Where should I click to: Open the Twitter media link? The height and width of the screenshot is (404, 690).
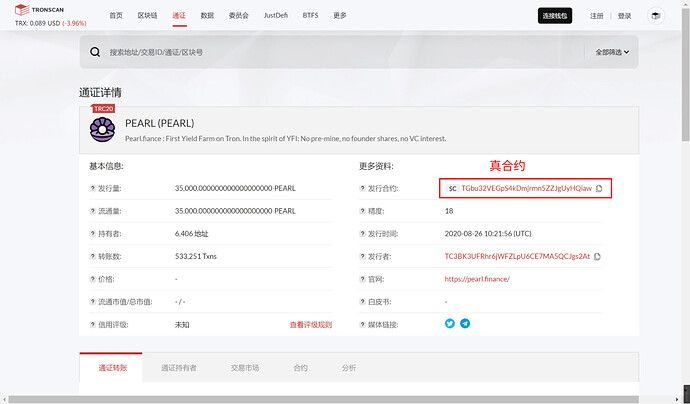coord(450,323)
